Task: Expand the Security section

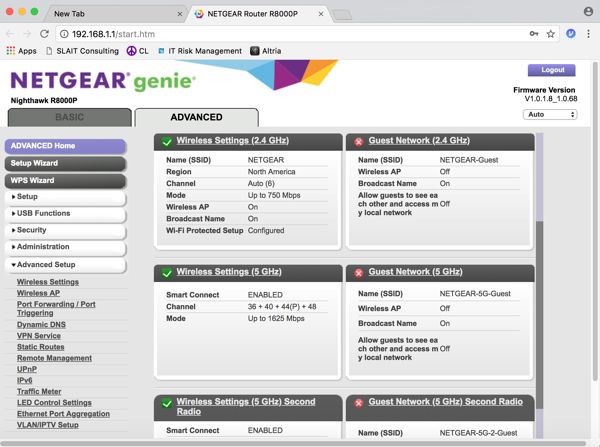Action: (x=65, y=230)
